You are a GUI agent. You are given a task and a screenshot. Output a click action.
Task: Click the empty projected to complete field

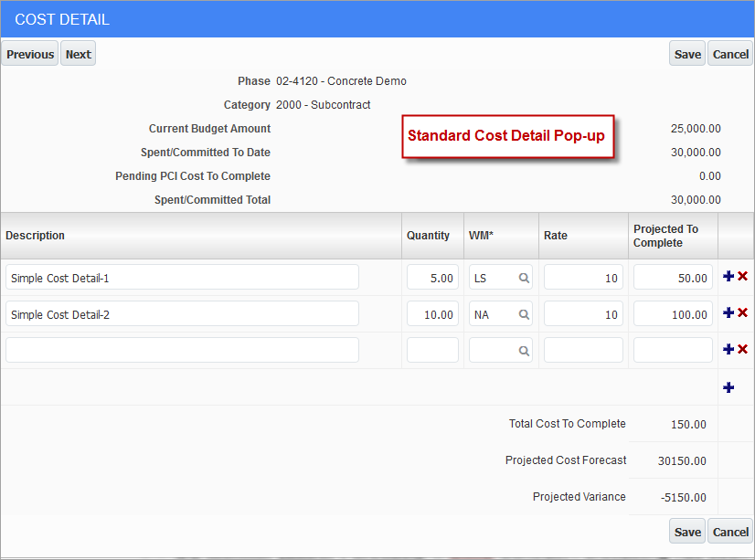[673, 350]
